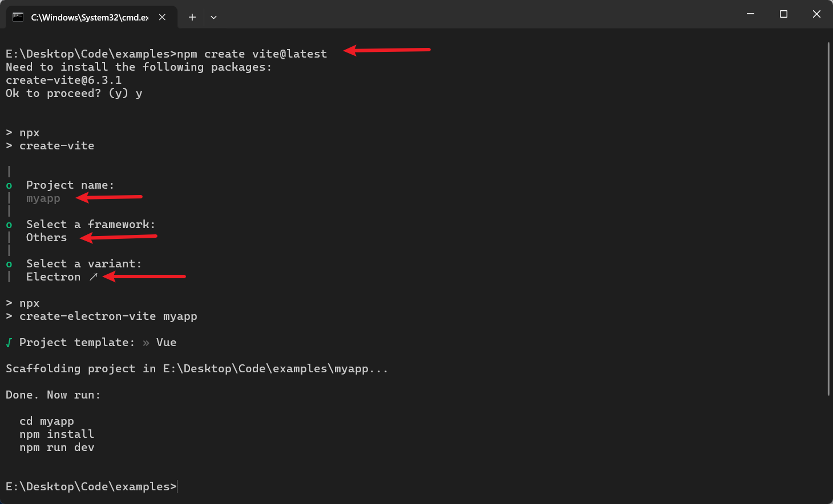Click the red arrow beside npm create command
833x504 pixels.
point(387,50)
